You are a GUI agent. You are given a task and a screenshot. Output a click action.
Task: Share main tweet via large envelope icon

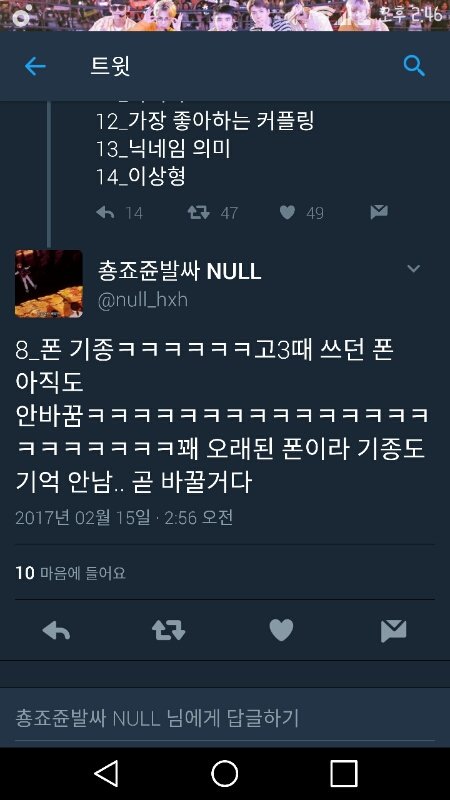[x=393, y=631]
